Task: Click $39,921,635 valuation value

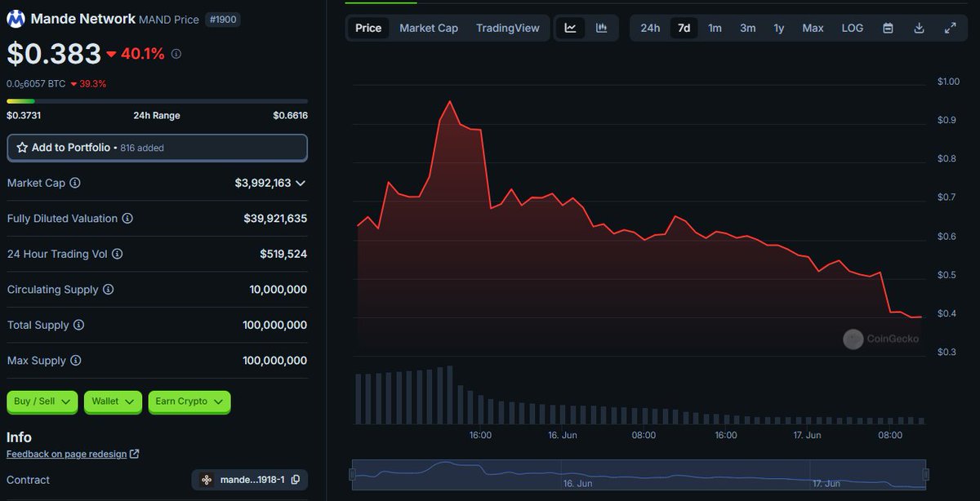Action: point(275,219)
